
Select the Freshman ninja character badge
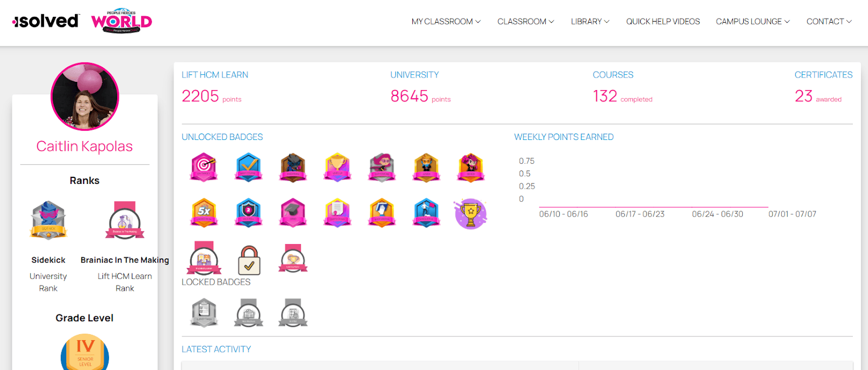coord(293,167)
